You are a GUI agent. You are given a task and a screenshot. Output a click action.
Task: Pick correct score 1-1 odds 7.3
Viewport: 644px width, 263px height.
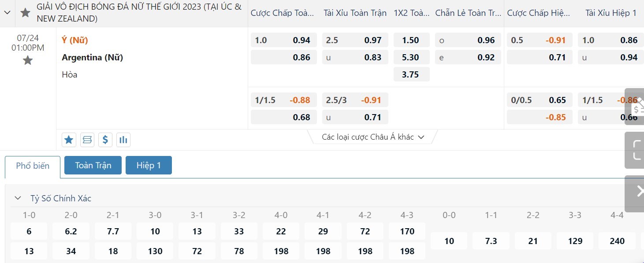(491, 241)
